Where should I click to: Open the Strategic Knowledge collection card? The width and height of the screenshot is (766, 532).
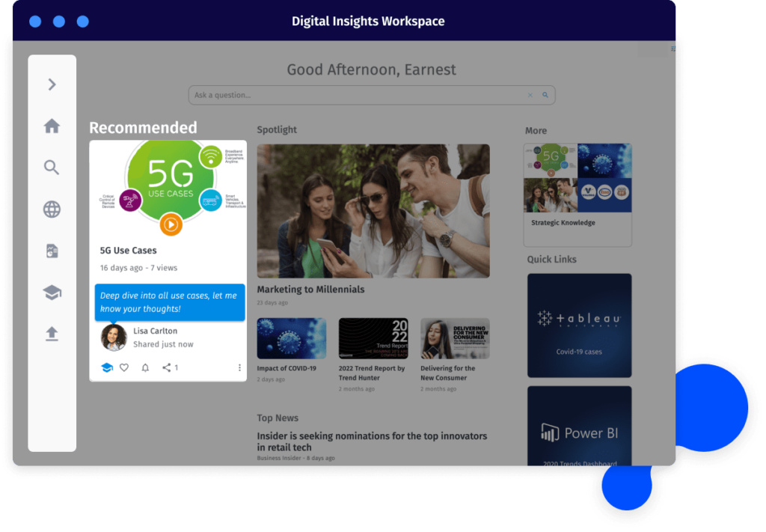(577, 195)
